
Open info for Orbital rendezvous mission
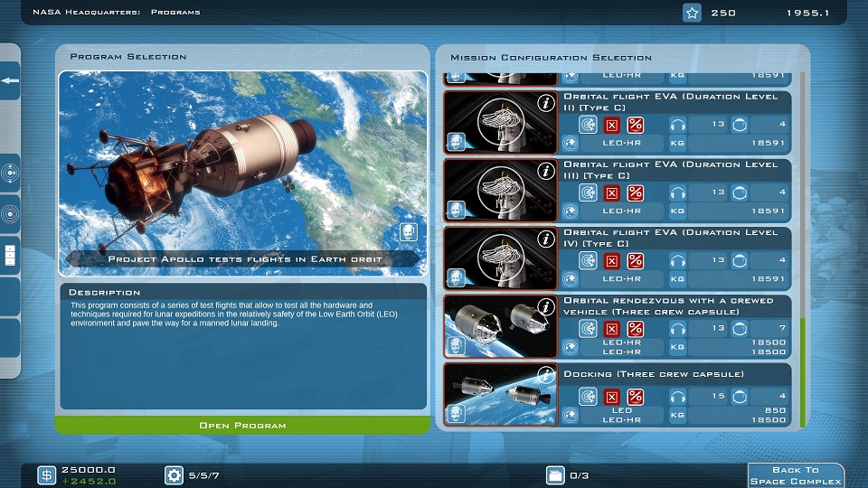[x=546, y=307]
